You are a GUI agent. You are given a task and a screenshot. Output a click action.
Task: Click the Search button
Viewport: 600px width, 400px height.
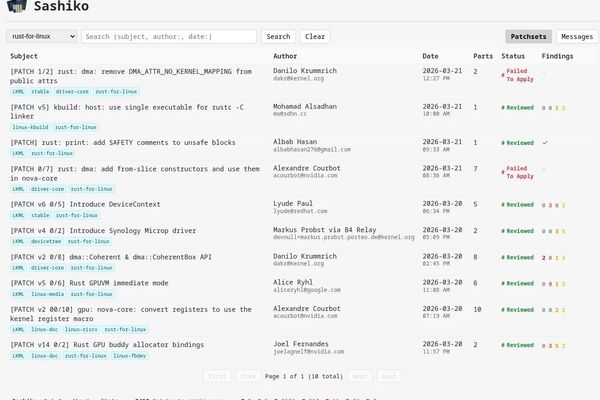[278, 36]
